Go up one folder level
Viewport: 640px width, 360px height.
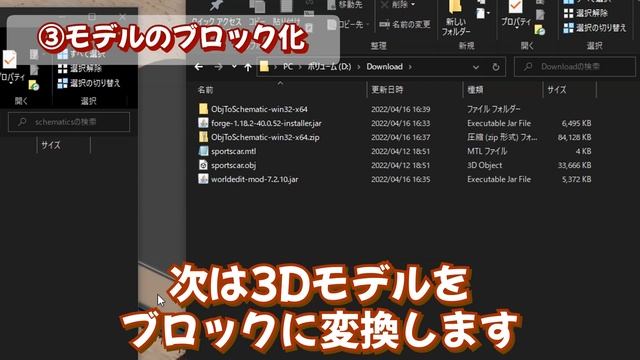click(x=248, y=67)
